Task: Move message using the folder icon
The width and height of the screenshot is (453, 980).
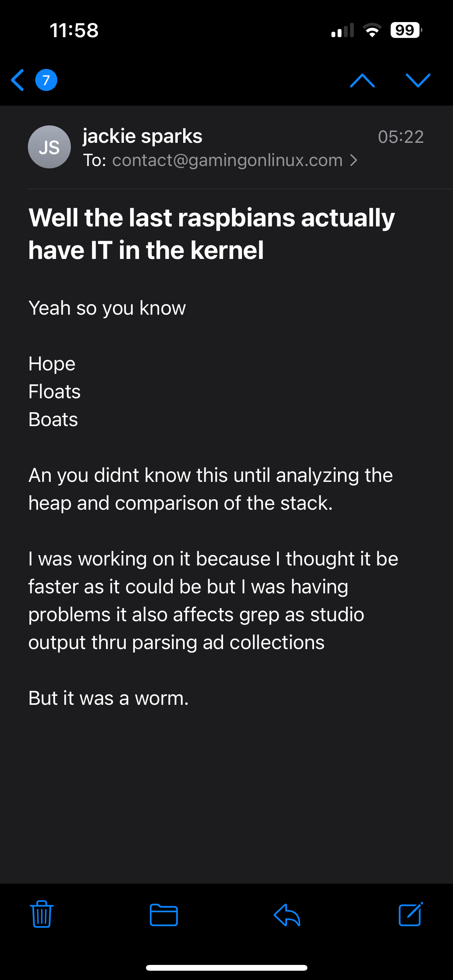Action: point(164,915)
